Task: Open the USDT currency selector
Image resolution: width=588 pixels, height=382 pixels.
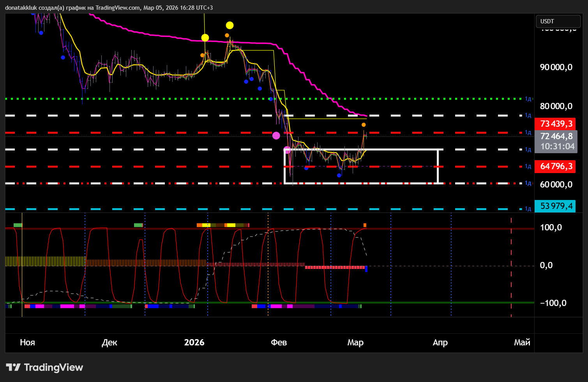Action: 558,21
